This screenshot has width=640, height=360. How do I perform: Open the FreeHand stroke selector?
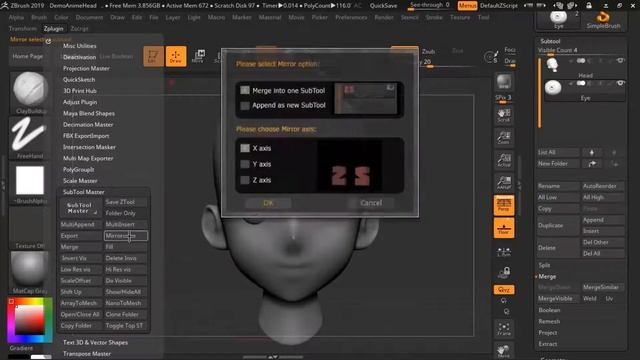(29, 135)
